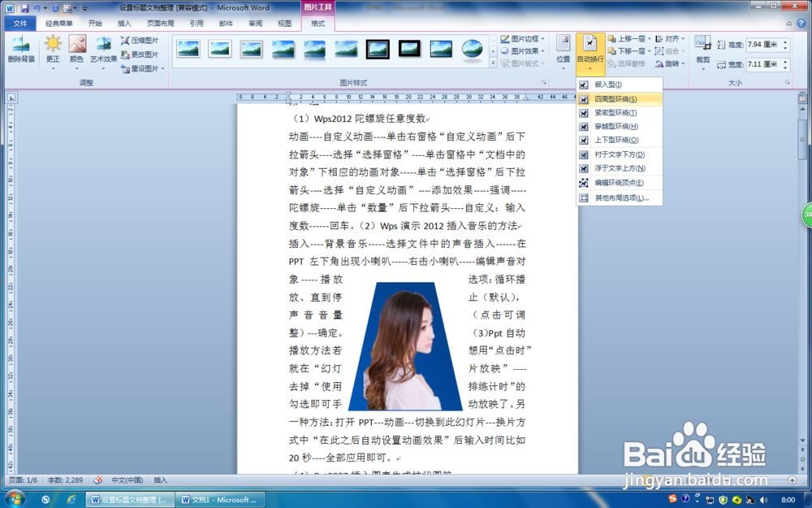Open the File (文件) tab
The width and height of the screenshot is (812, 508).
[20, 24]
